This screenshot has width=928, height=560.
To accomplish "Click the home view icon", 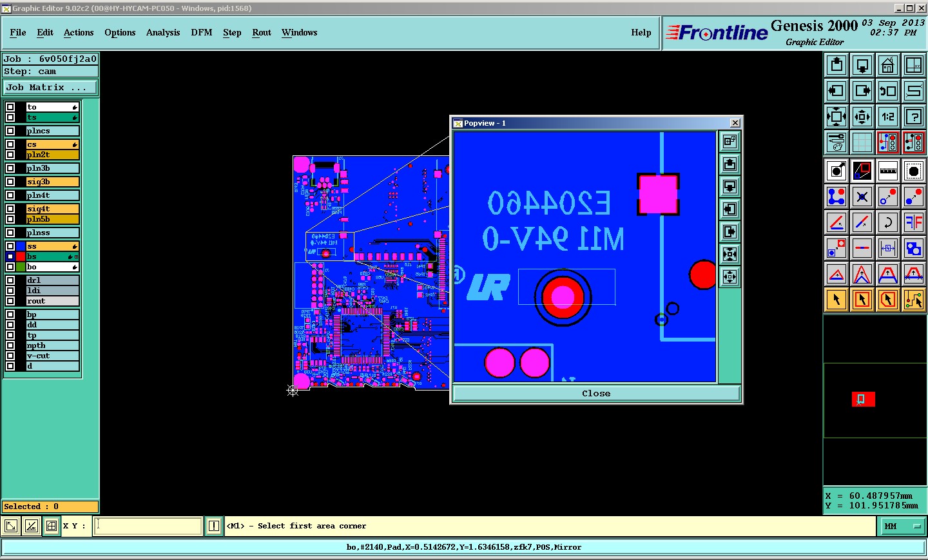I will click(888, 65).
